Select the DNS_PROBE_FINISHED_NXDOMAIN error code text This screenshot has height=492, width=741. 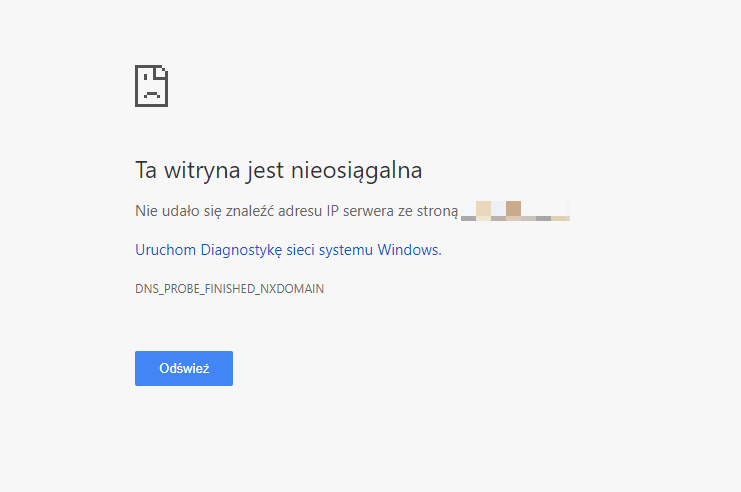coord(230,289)
